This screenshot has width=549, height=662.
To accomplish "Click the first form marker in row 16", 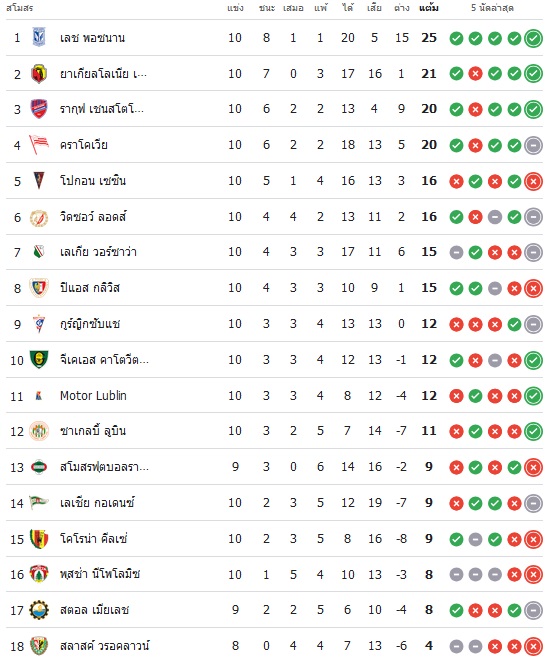I will [456, 575].
